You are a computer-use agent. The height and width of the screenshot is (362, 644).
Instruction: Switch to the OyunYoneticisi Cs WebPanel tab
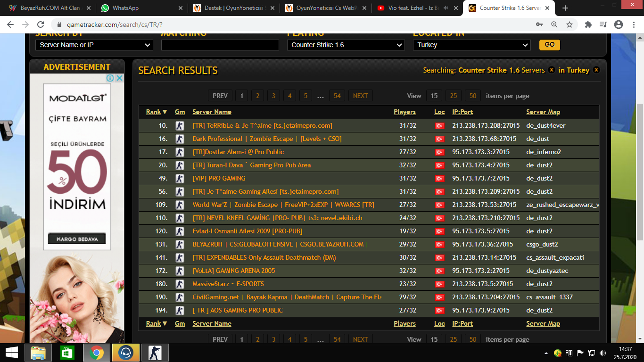pyautogui.click(x=325, y=8)
